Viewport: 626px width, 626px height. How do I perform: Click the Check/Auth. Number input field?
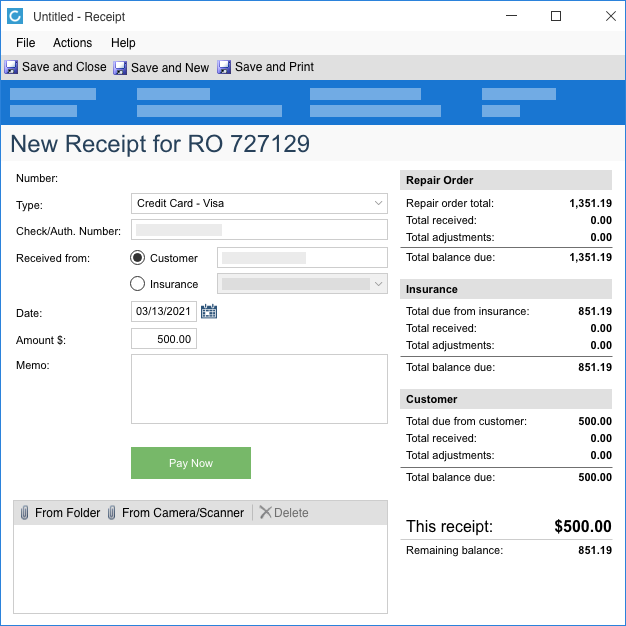[x=259, y=230]
